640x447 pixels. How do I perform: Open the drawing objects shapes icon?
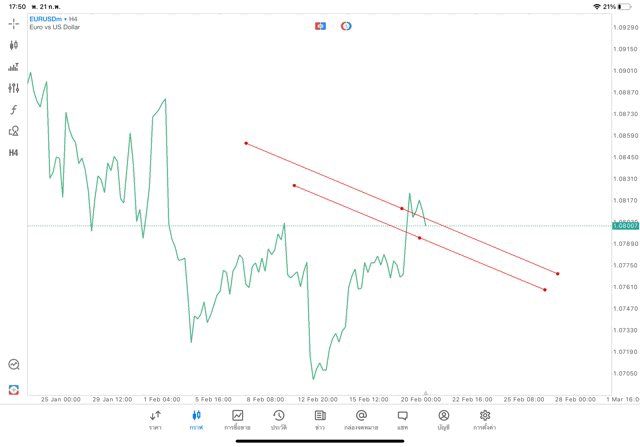click(x=14, y=131)
